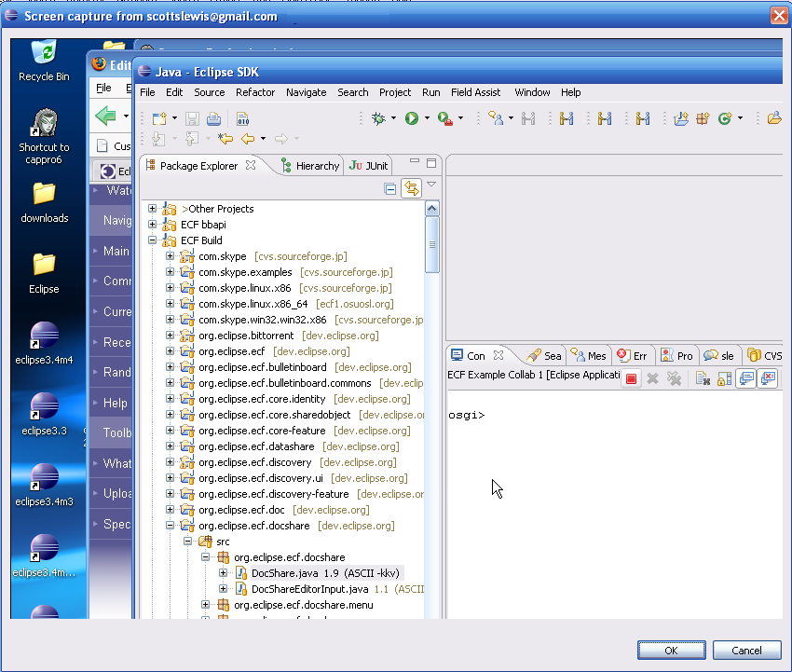792x672 pixels.
Task: Click the Recycle Bin desktop icon
Action: point(44,61)
